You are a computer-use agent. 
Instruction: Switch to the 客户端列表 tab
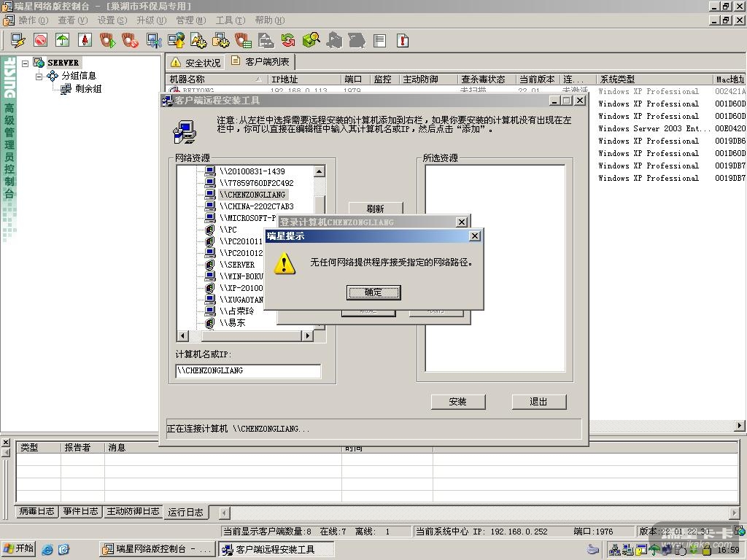[x=260, y=62]
